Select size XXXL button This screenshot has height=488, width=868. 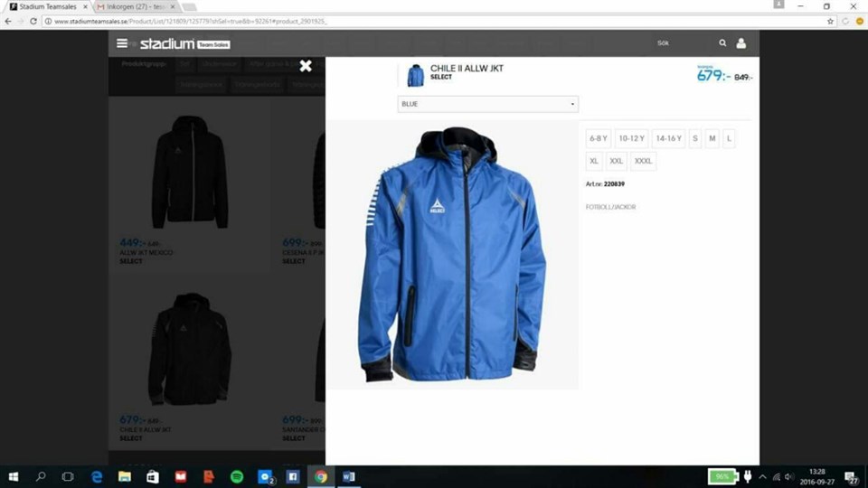[x=643, y=161]
